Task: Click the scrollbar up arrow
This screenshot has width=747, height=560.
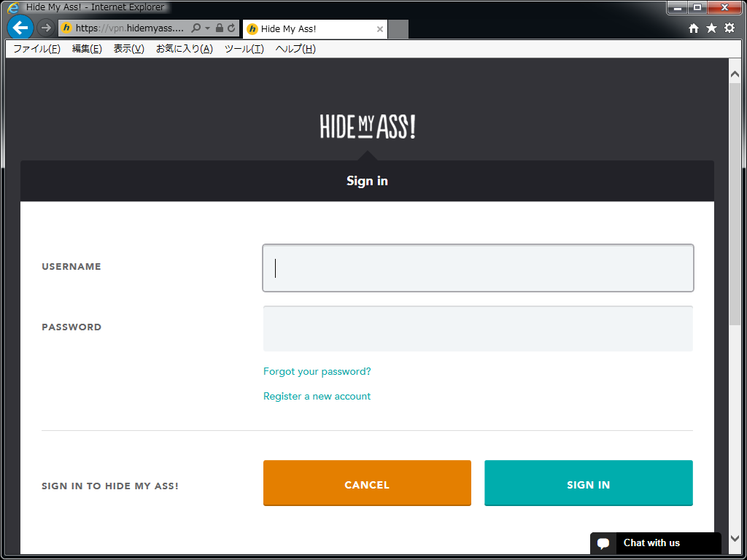Action: point(735,74)
